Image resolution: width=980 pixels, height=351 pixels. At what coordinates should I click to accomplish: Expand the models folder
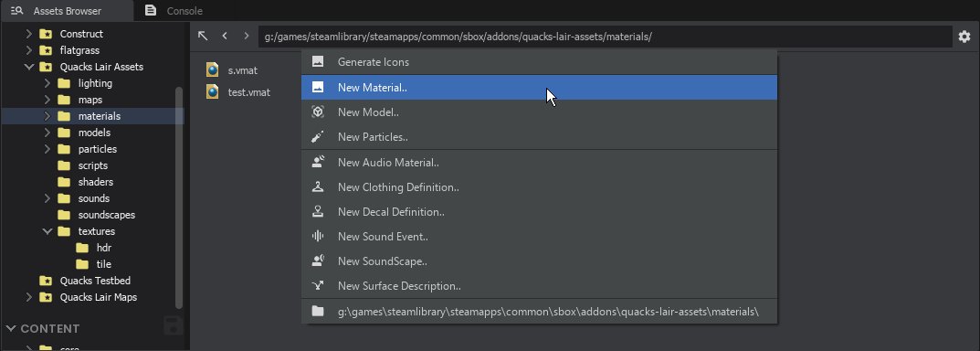click(x=47, y=133)
